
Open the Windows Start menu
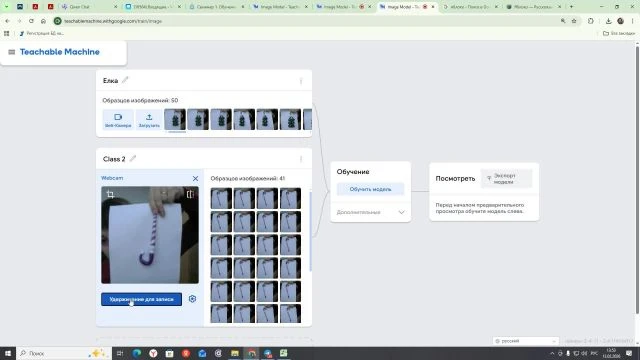click(x=8, y=353)
